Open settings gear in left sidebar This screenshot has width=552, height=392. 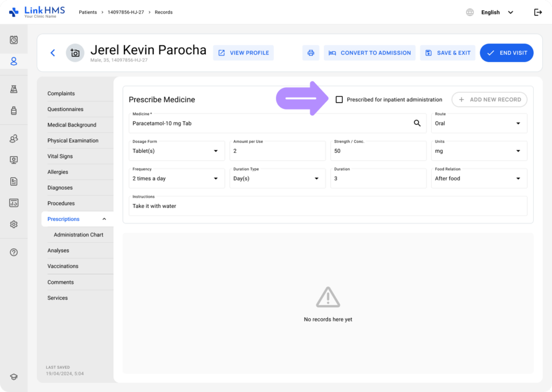[x=14, y=225]
